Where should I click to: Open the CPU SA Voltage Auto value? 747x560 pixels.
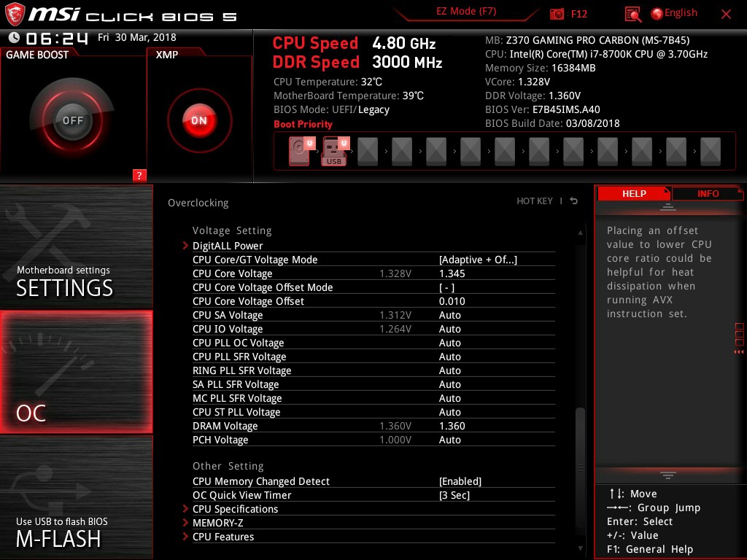[449, 315]
